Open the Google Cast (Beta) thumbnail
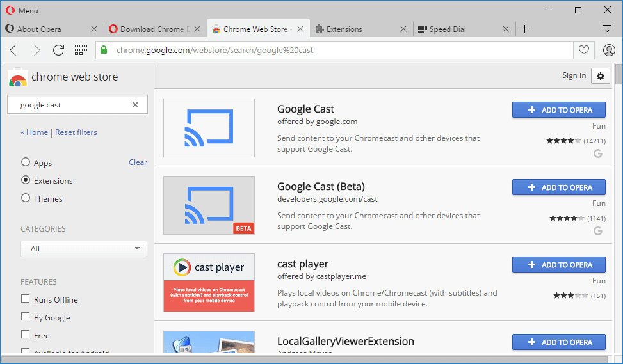Image resolution: width=623 pixels, height=364 pixels. (x=209, y=205)
